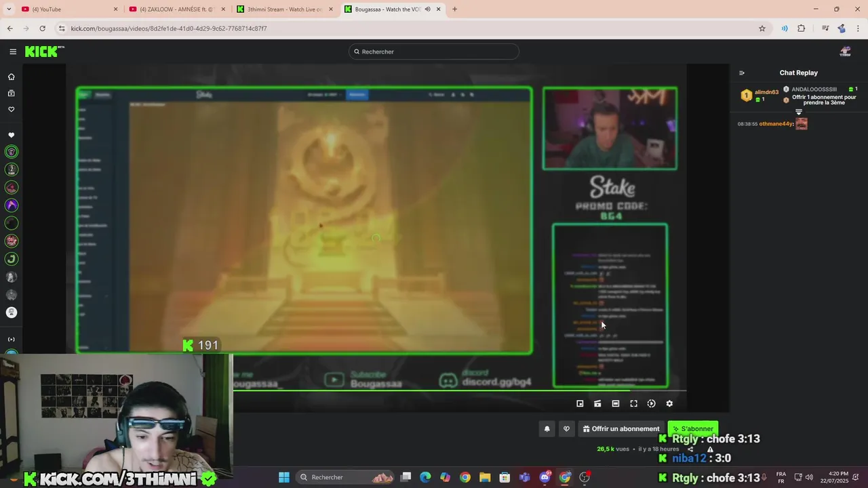This screenshot has height=488, width=868.
Task: Toggle the follow heart button
Action: click(566, 429)
